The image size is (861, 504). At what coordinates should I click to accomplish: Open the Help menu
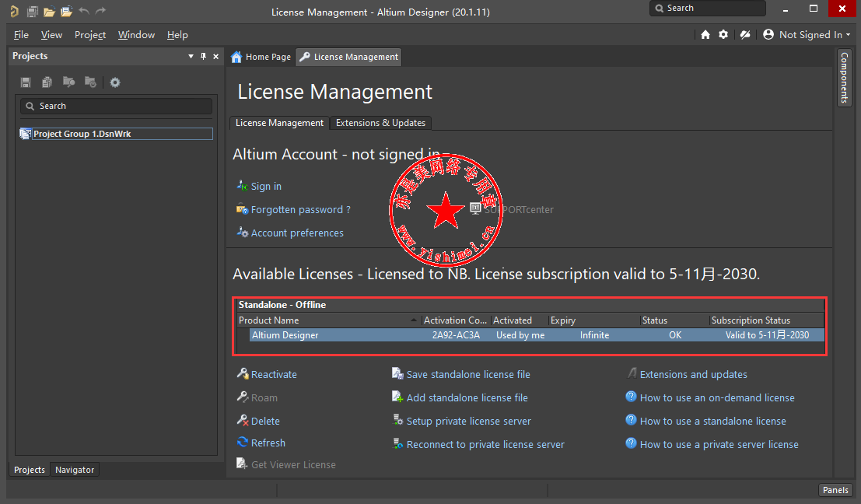[x=177, y=34]
